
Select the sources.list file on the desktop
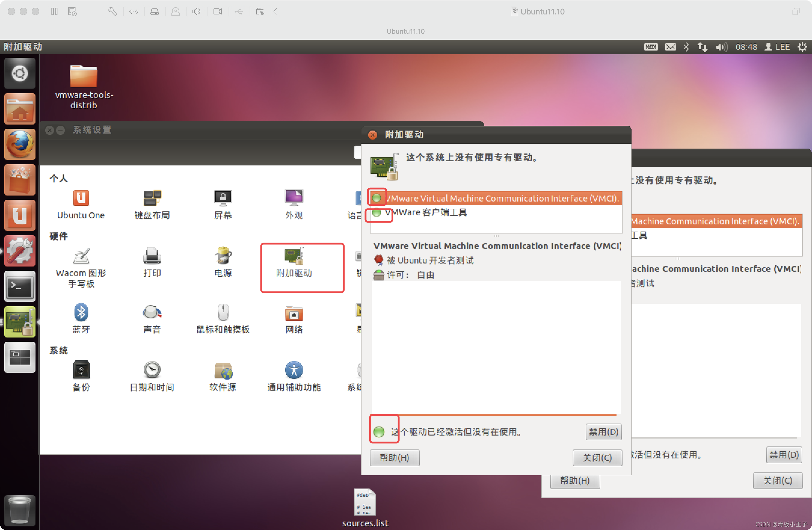point(365,508)
